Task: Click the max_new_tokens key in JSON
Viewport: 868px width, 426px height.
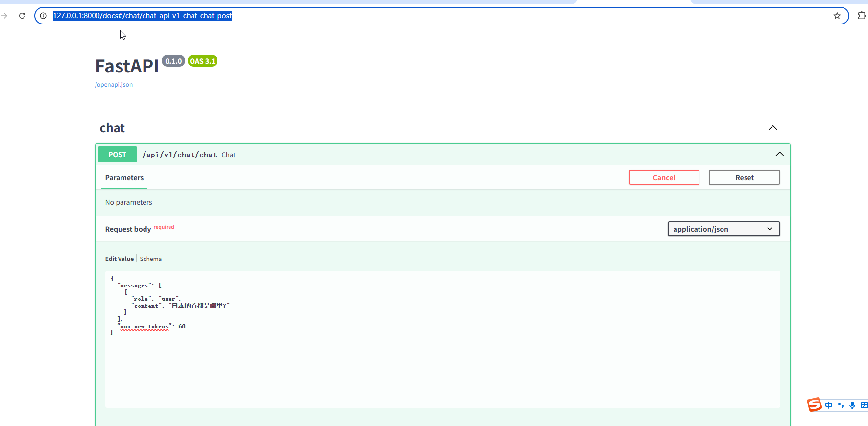Action: (x=145, y=326)
